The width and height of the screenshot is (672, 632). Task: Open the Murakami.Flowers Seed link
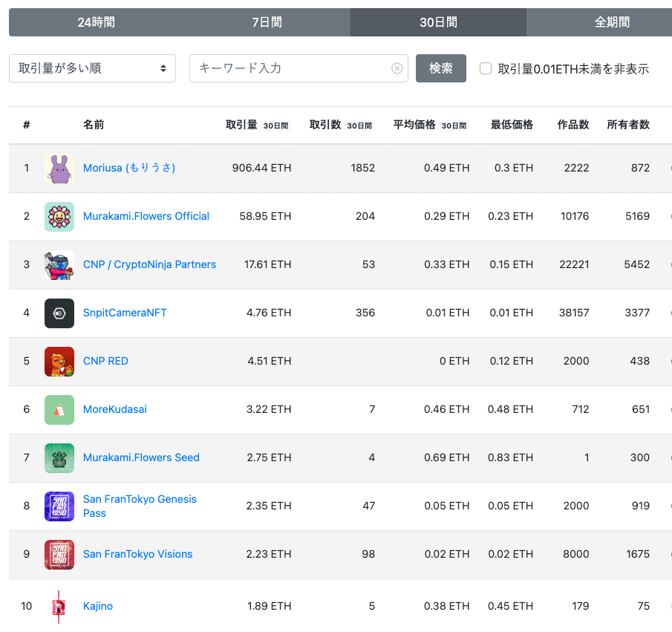pyautogui.click(x=141, y=457)
